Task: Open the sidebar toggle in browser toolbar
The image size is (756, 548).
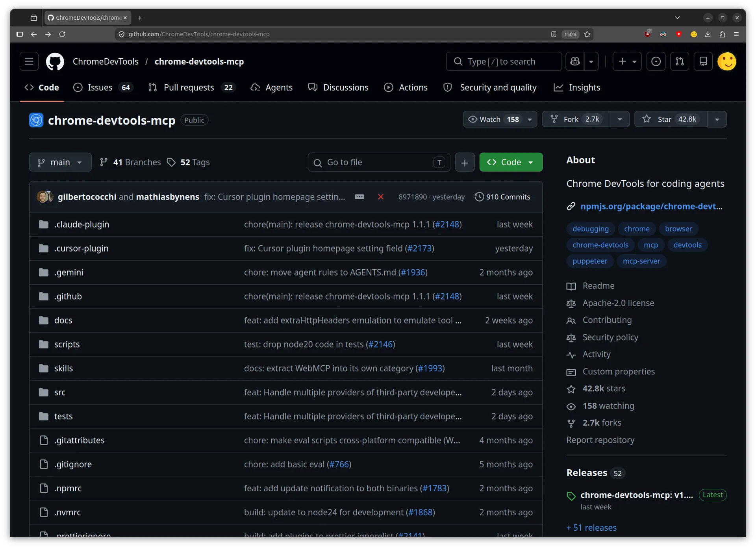Action: point(20,34)
